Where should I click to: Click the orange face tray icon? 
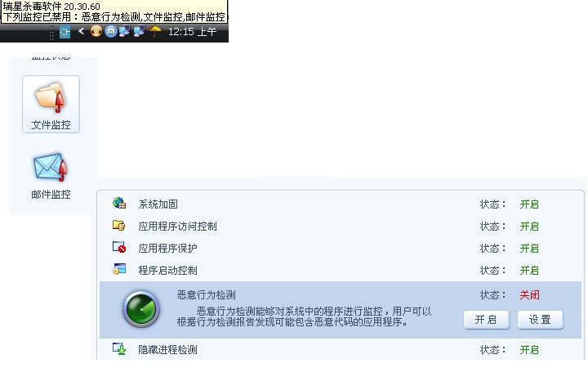96,31
